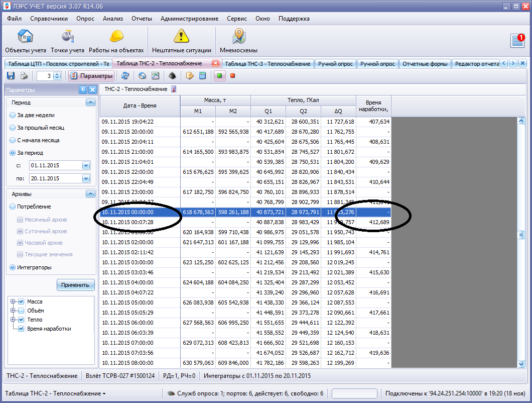Select Потребление archive radio button
This screenshot has height=403, width=532.
(30, 207)
